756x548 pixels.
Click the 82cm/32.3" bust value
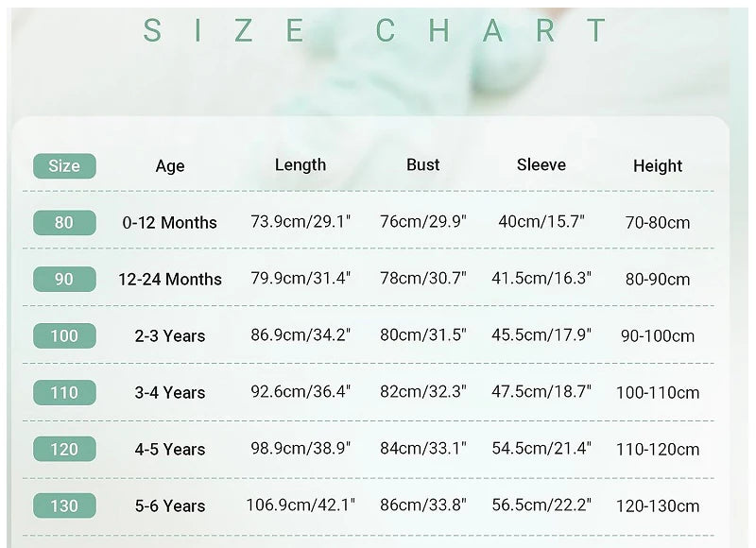[422, 391]
